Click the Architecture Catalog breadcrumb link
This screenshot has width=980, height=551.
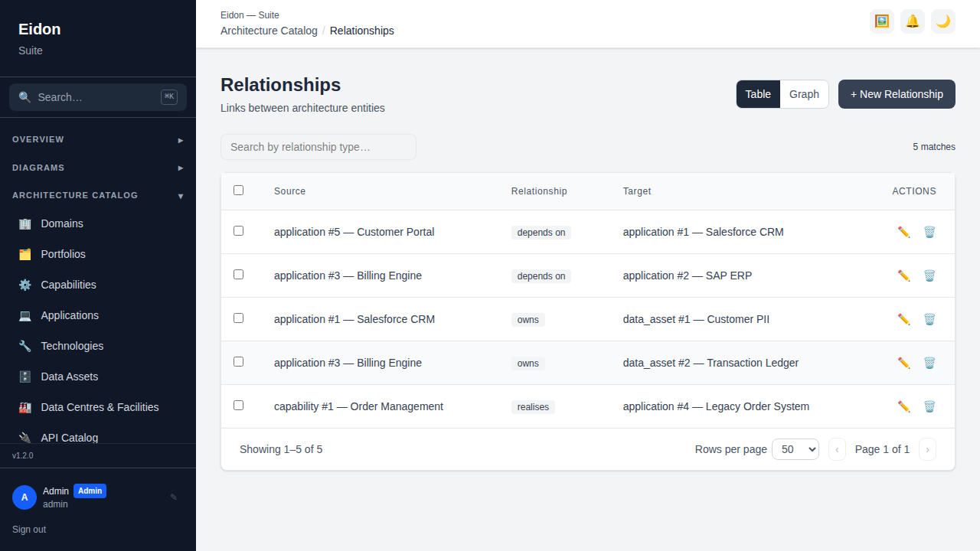[269, 31]
